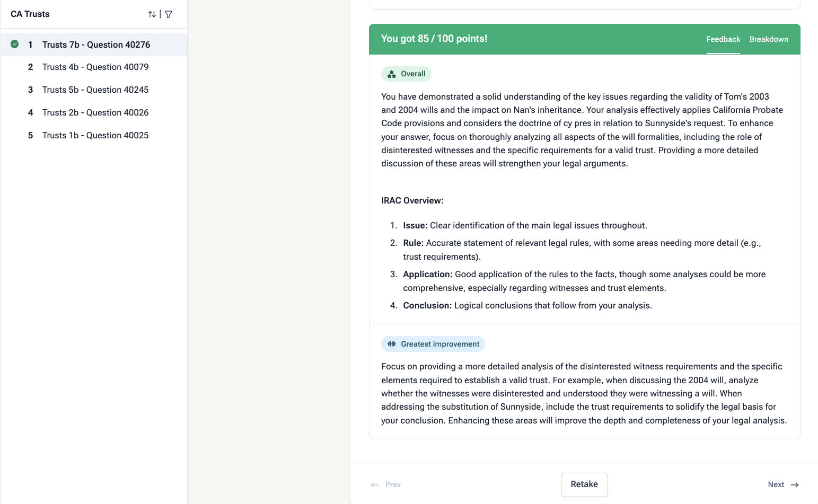Go to Prev question link

(x=393, y=484)
